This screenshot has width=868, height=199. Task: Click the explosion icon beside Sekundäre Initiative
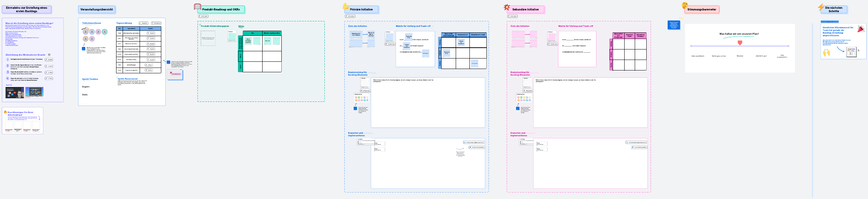click(x=507, y=7)
